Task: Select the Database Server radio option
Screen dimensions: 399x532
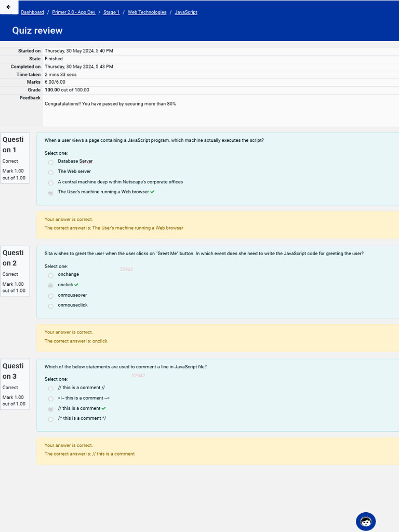Action: pos(51,162)
